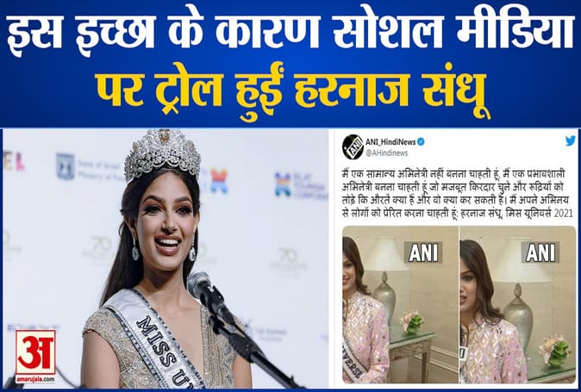Open the ANI_HindiNews account name
This screenshot has height=392, width=581.
[x=390, y=142]
